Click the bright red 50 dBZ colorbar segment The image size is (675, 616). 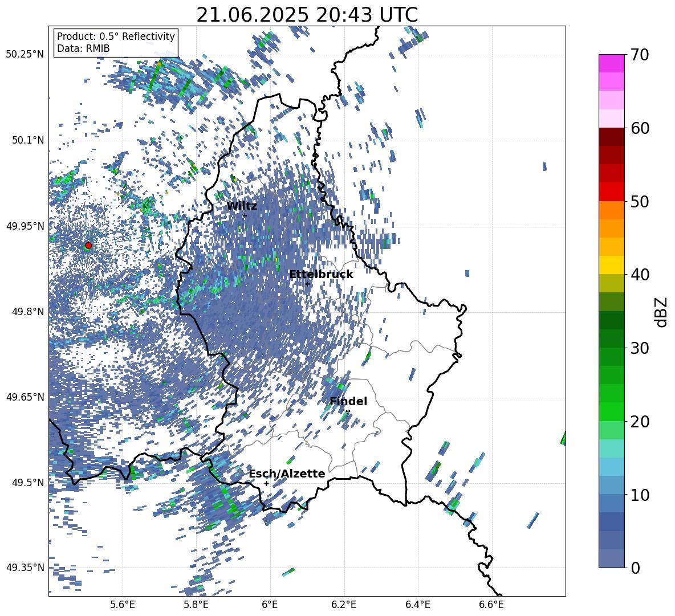611,192
